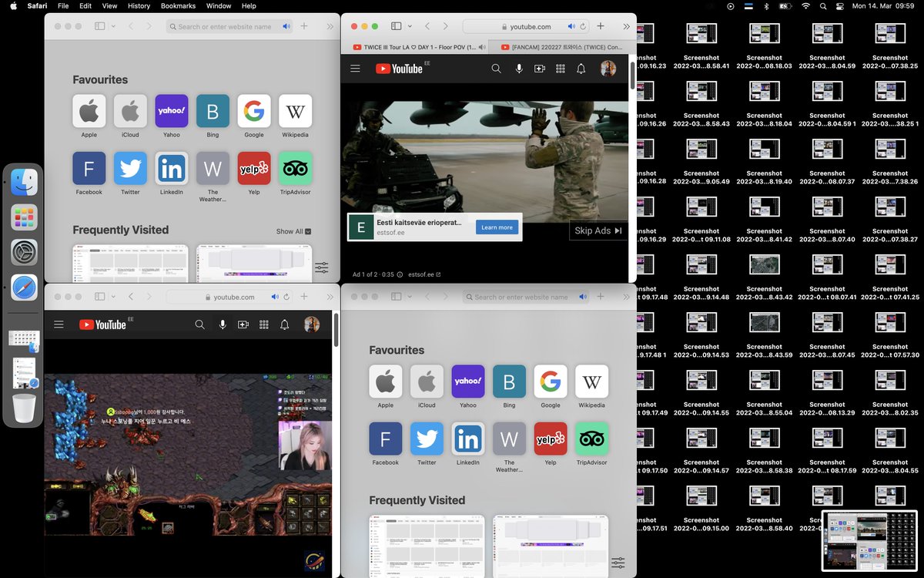
Task: Open the toolbar overflow chevrons in the upper start page window
Action: [x=330, y=26]
